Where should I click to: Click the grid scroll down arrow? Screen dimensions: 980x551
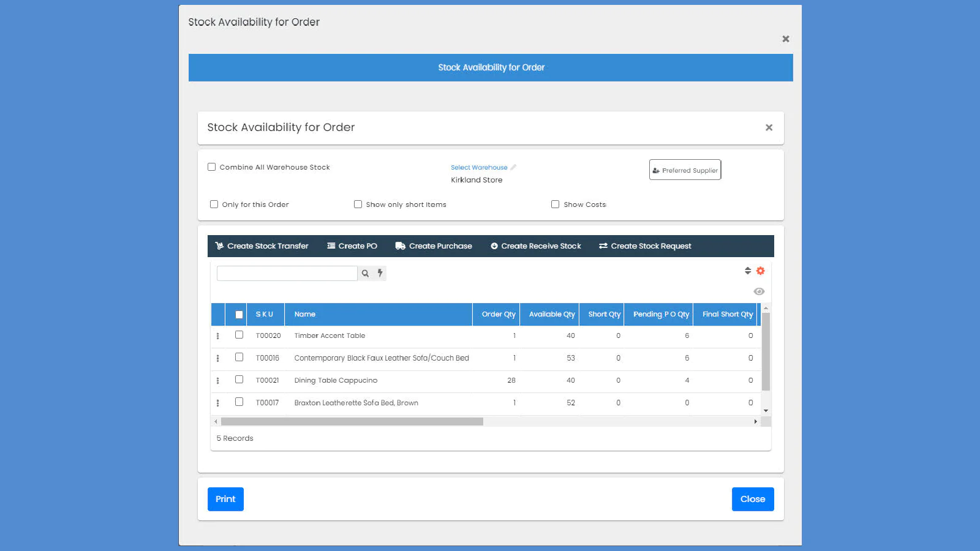pos(766,411)
